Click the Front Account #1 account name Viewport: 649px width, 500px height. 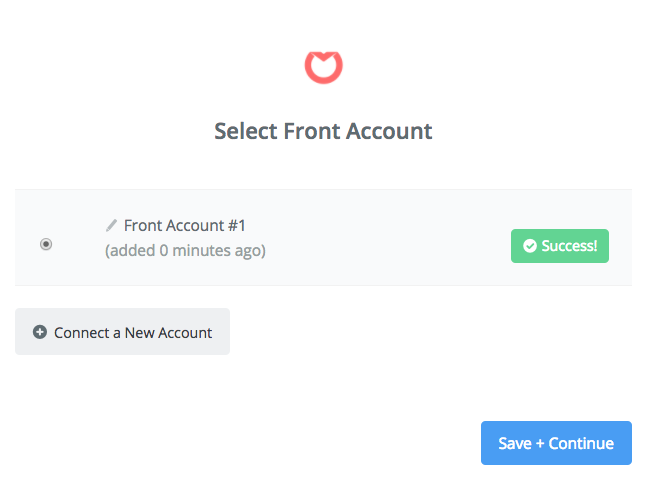185,226
